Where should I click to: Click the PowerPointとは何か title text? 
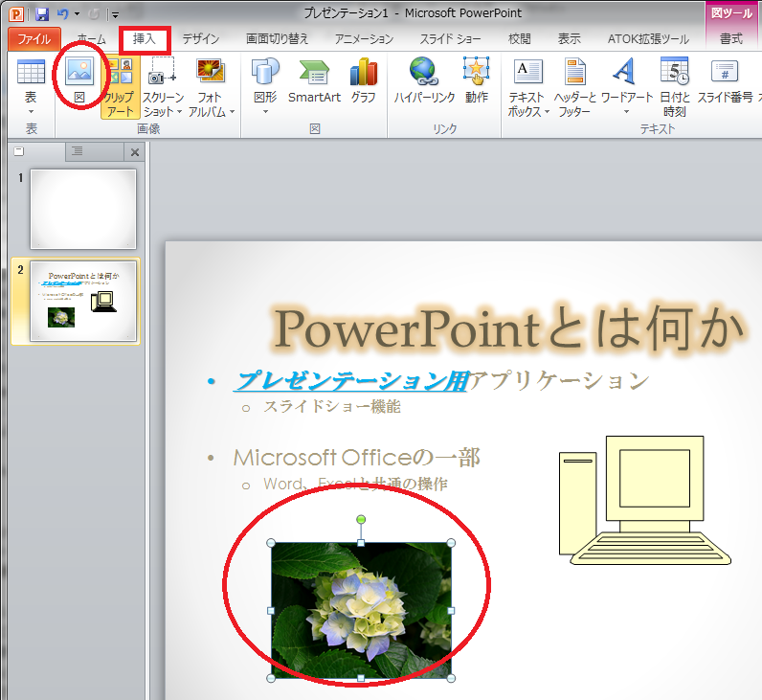pyautogui.click(x=508, y=329)
